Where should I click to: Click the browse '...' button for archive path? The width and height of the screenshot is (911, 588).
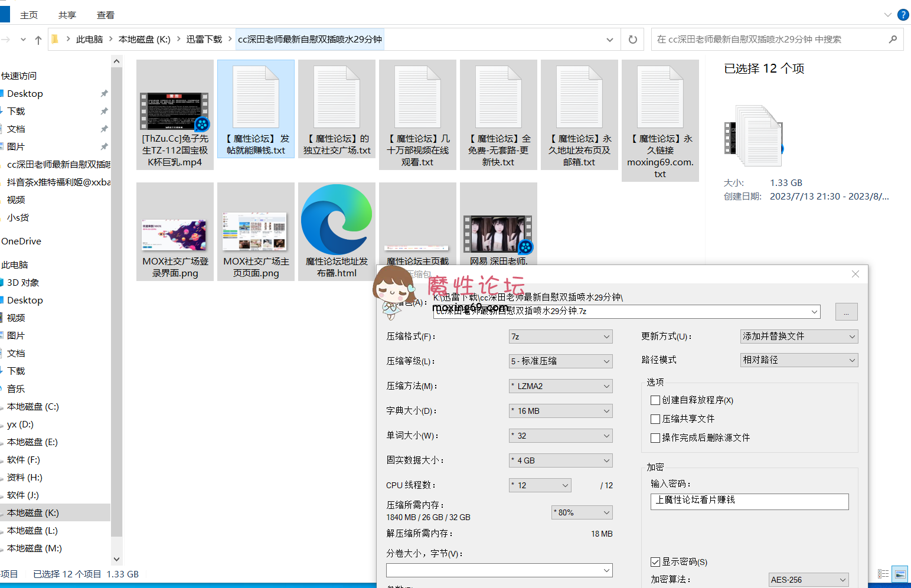pyautogui.click(x=846, y=312)
